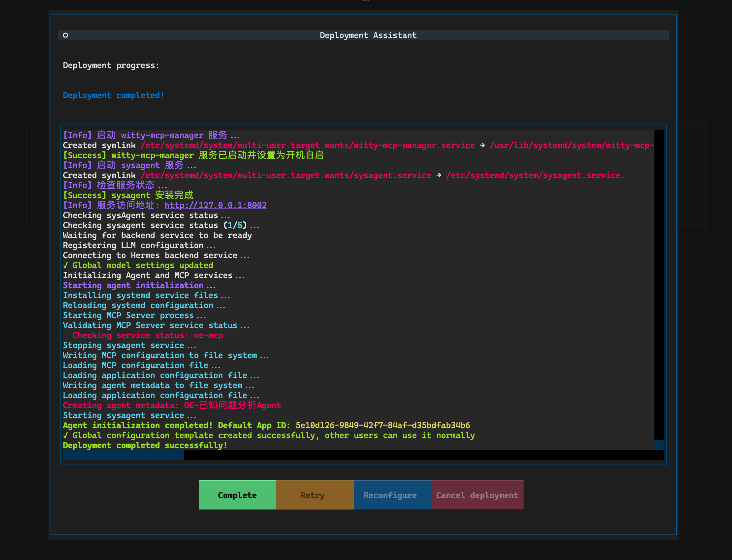
Task: Click the vertical scrollbar thumb in the log
Action: (x=659, y=445)
